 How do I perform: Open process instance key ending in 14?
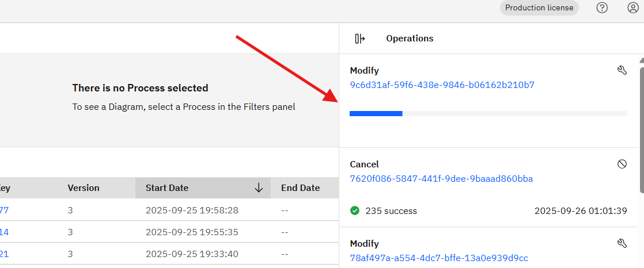click(4, 232)
